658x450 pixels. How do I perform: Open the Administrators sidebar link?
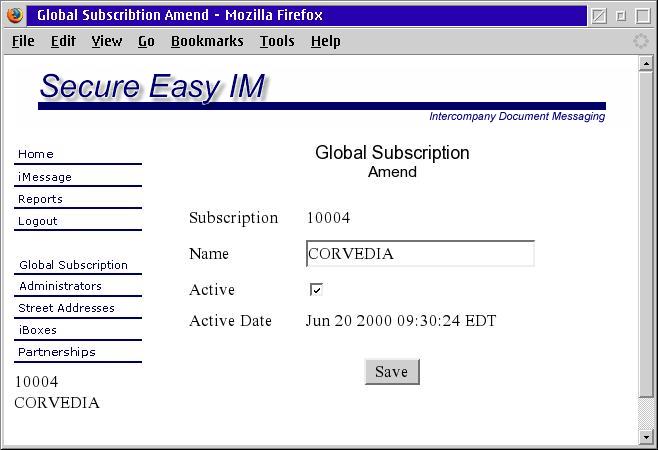60,286
